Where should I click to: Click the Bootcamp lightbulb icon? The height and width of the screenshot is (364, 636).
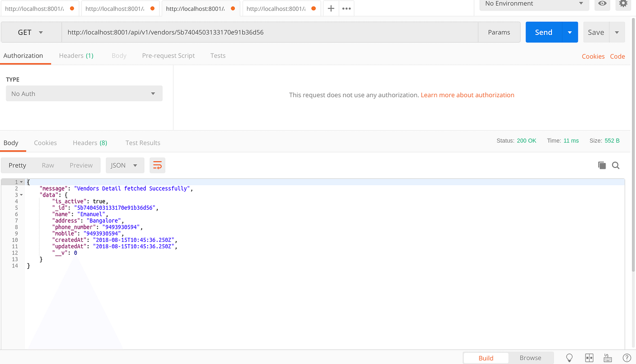coord(569,358)
